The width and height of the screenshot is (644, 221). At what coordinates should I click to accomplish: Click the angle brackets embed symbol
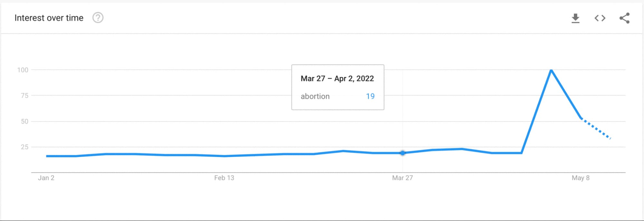coord(600,18)
